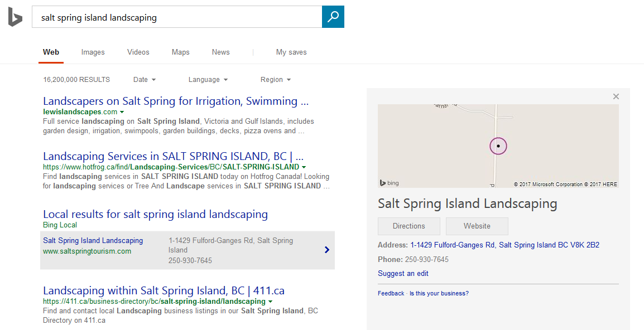Open the Suggest an edit link
Screen dimensions: 644x330
coord(403,274)
